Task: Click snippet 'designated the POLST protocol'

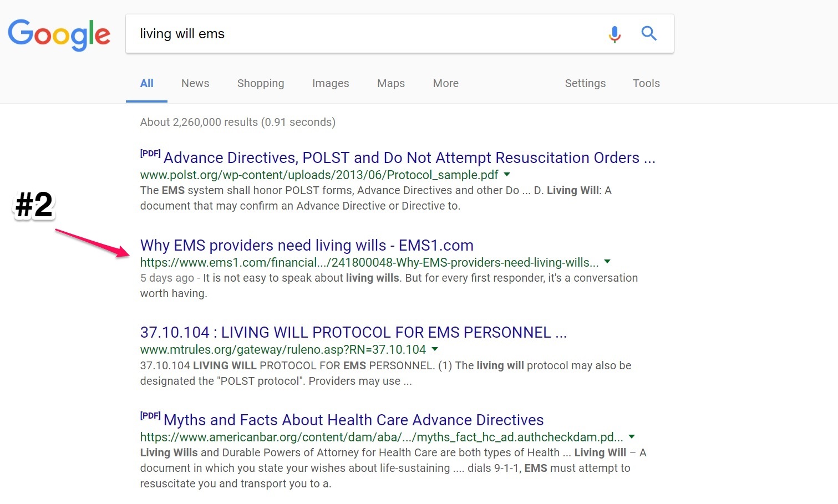Action: [276, 381]
